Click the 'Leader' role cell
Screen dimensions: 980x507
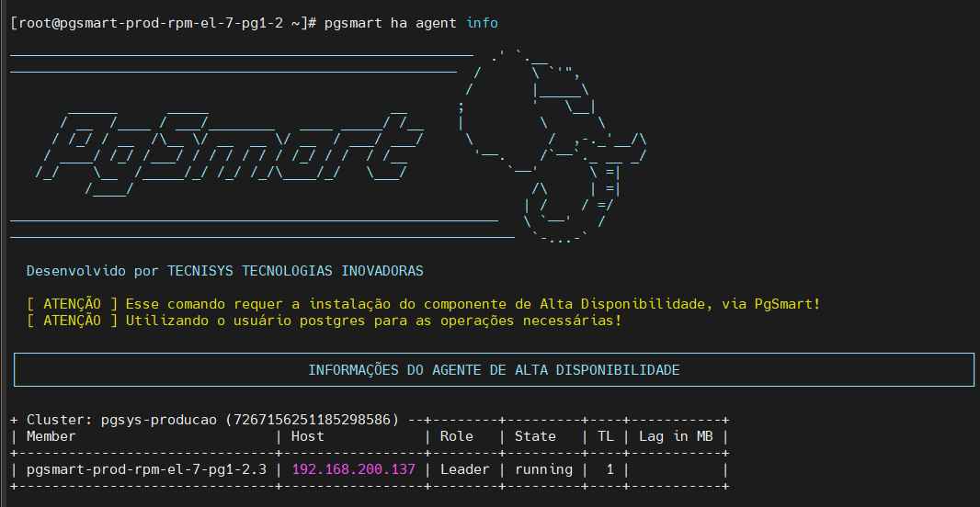pos(464,469)
